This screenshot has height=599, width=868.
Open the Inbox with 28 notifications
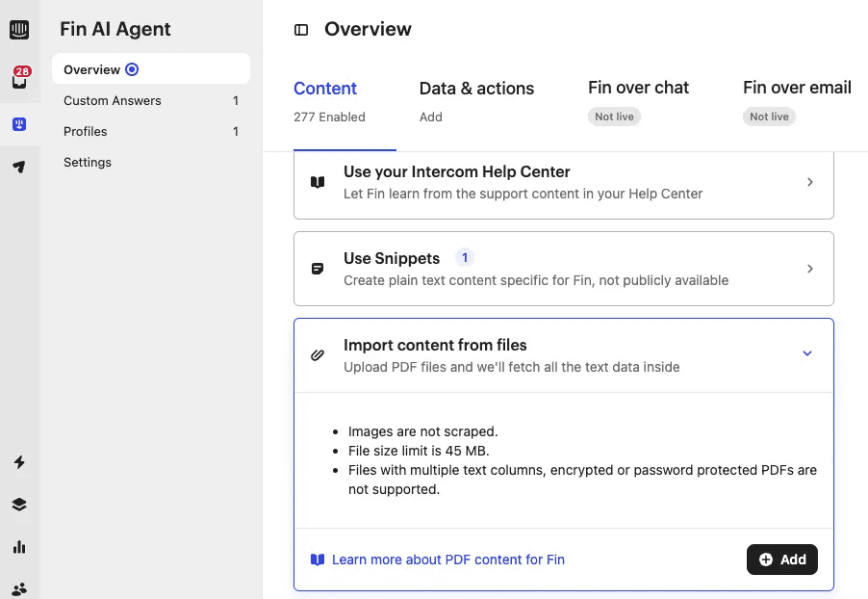pyautogui.click(x=19, y=79)
